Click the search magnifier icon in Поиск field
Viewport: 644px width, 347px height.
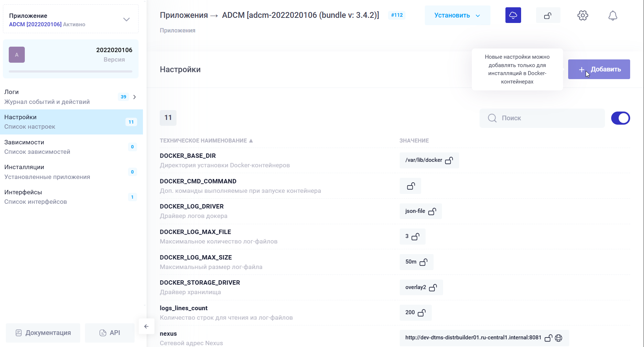coord(492,118)
